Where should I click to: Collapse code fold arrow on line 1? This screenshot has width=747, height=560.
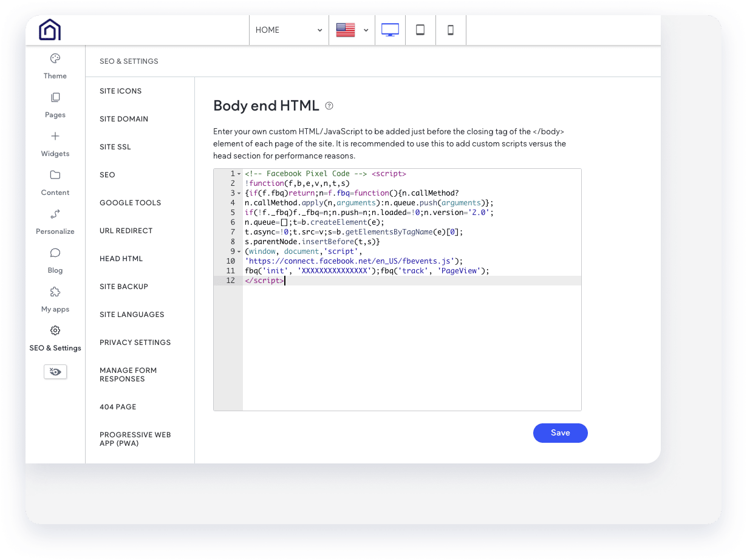point(239,174)
